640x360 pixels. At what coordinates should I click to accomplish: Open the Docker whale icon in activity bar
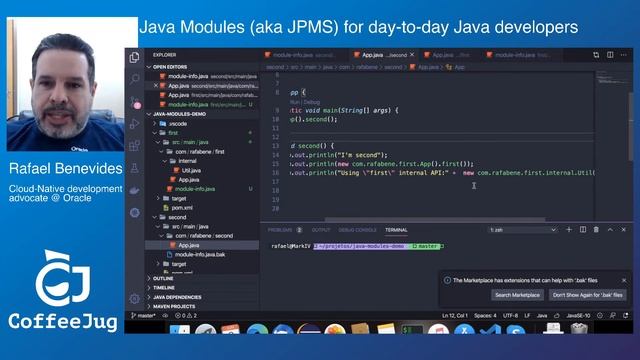click(x=134, y=190)
